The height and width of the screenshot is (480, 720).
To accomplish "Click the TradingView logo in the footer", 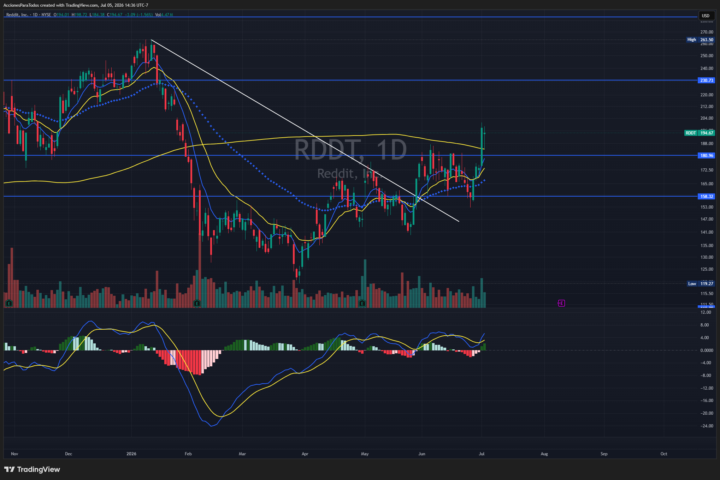I will coord(32,469).
